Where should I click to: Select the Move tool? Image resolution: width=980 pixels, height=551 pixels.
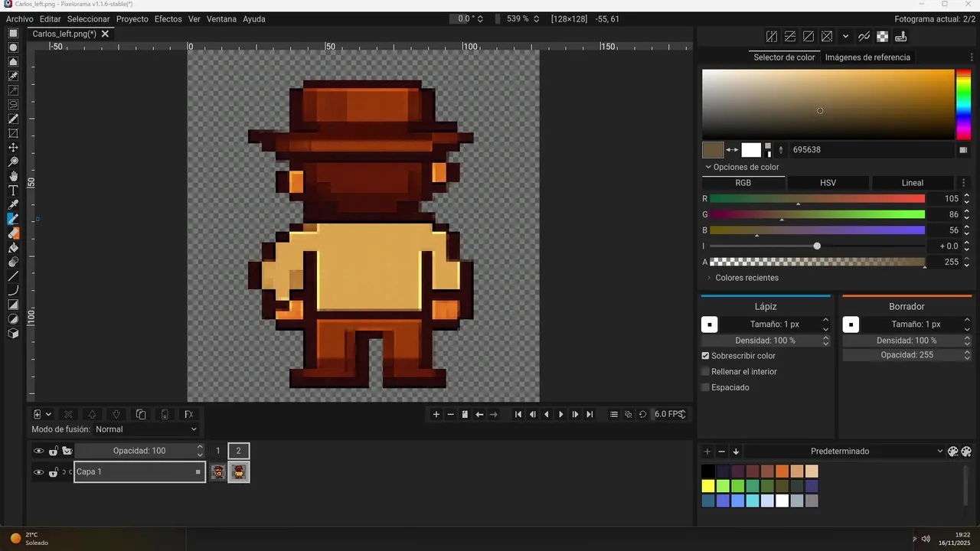[x=13, y=147]
